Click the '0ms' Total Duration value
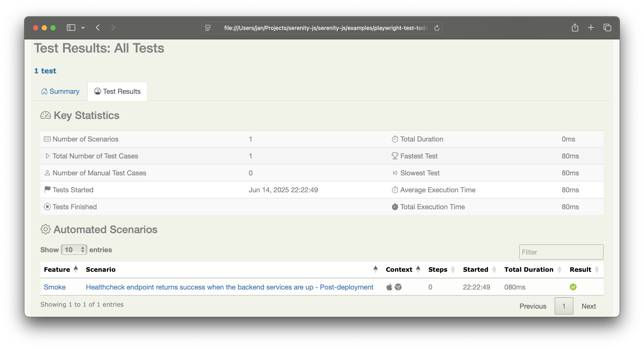This screenshot has height=349, width=644. pyautogui.click(x=568, y=139)
